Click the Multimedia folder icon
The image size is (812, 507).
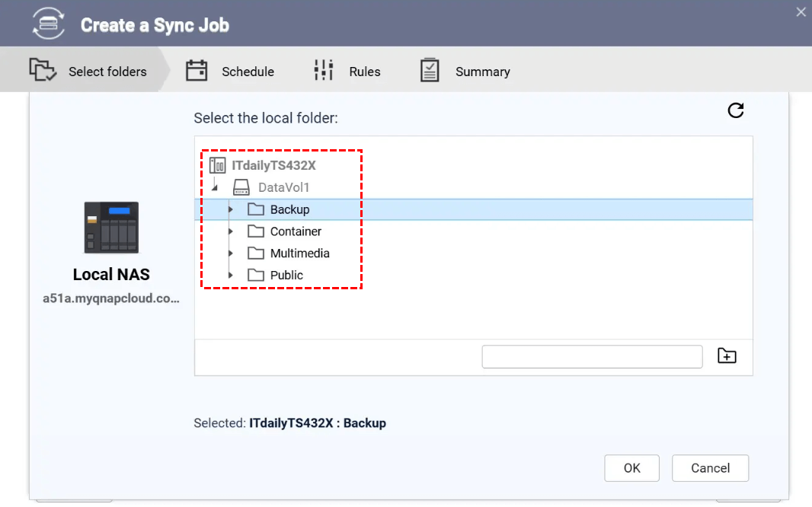[x=256, y=253]
